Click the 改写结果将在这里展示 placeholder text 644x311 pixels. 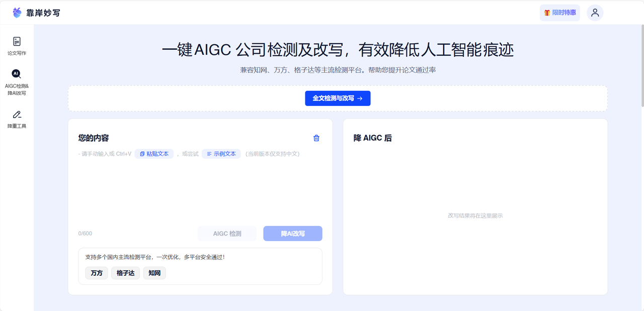(x=475, y=216)
